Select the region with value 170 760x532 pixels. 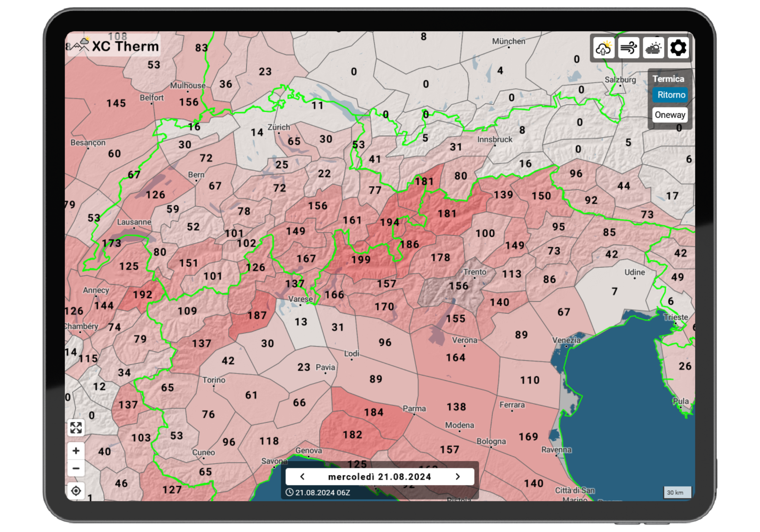[384, 307]
